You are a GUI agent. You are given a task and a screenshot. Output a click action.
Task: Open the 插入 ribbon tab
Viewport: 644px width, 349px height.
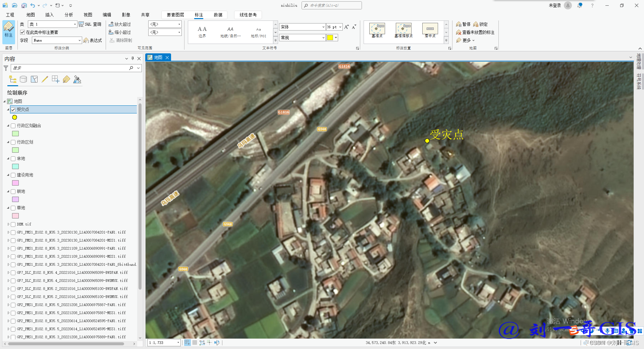49,15
